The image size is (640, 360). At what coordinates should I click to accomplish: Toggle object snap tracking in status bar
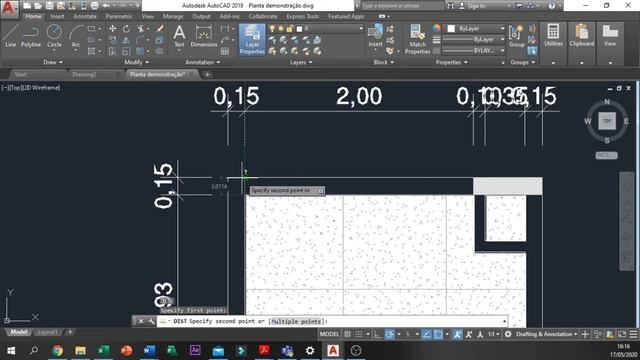(x=426, y=334)
